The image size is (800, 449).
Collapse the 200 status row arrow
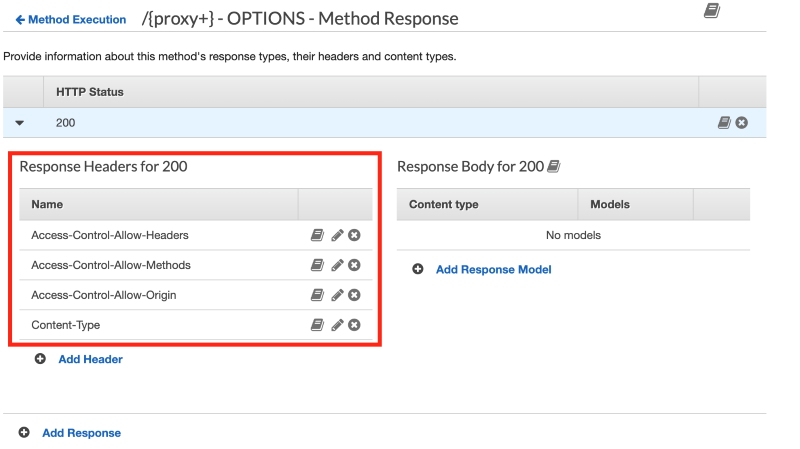19,122
